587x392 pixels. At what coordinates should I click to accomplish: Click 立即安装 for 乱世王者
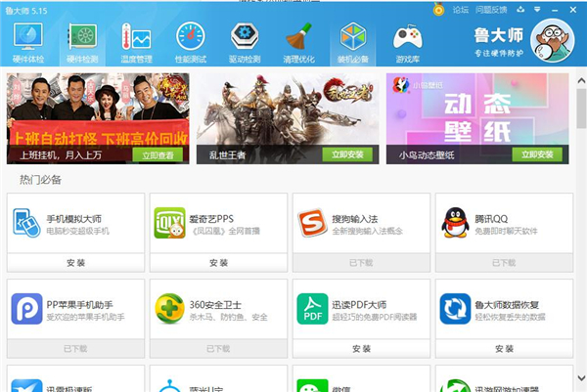pyautogui.click(x=347, y=154)
